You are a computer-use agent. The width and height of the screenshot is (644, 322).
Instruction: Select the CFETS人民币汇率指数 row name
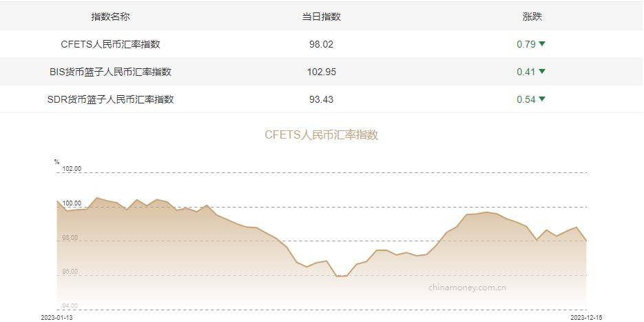[110, 44]
